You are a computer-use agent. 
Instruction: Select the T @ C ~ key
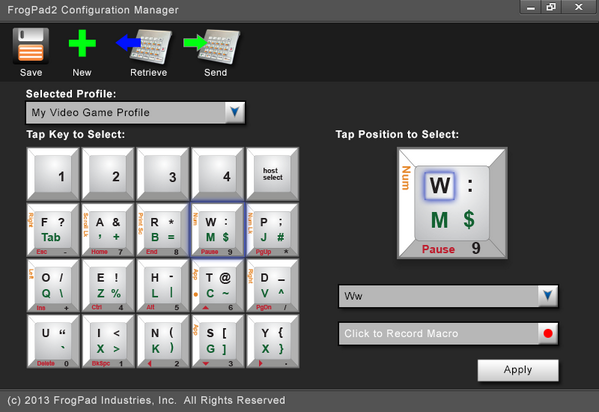tap(218, 285)
